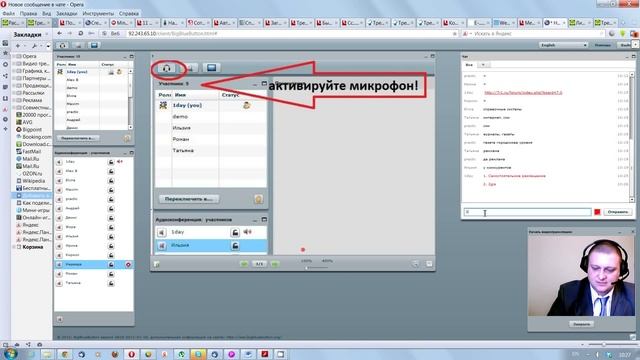Mute 1day in the enlarged audio conference panel
This screenshot has height=360, width=640.
162,232
